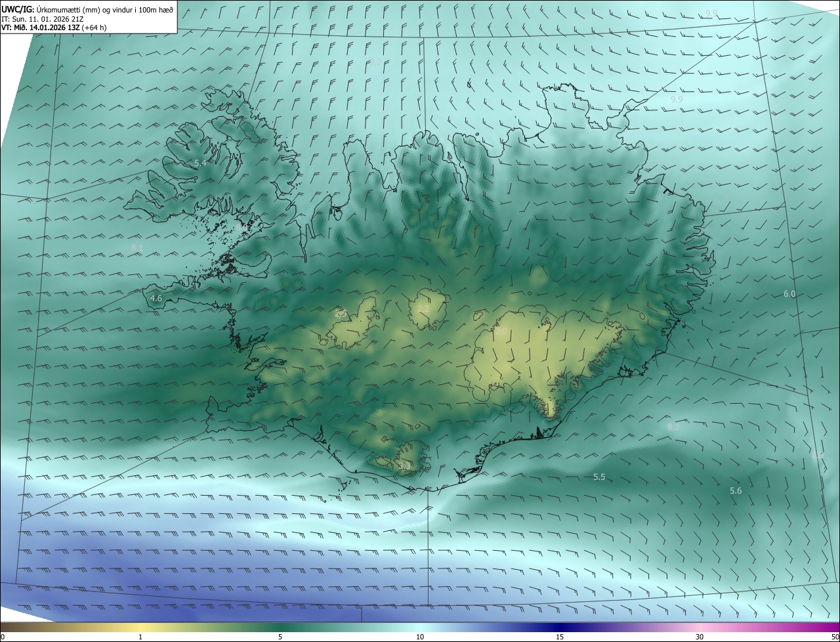
Task: Click the colour scale tick label 10
Action: pos(420,637)
